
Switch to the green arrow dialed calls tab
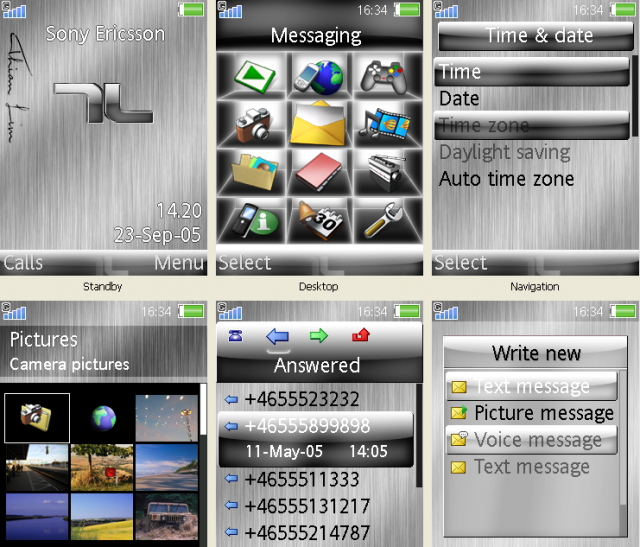[319, 336]
